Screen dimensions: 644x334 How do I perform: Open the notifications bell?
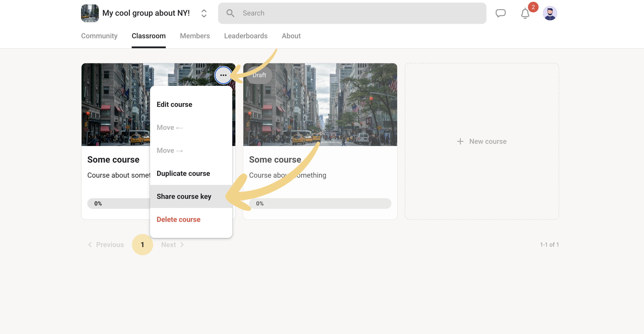pos(525,13)
